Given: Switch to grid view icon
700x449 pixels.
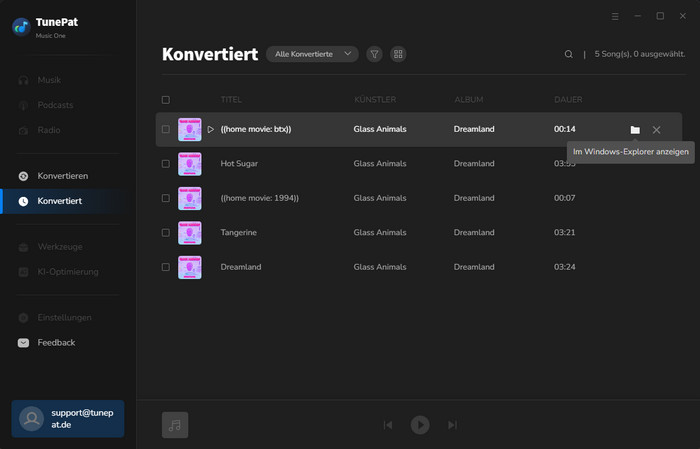Looking at the screenshot, I should [x=398, y=54].
